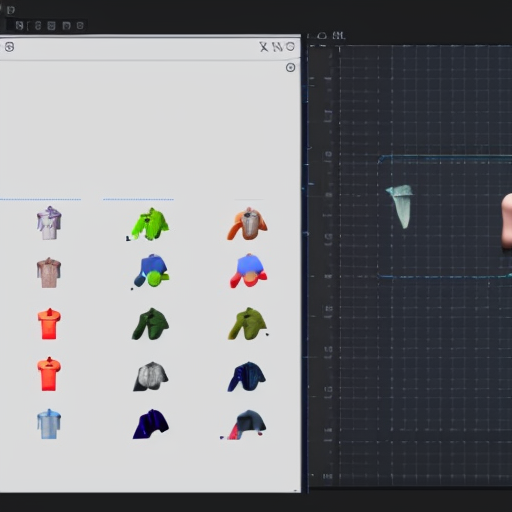Choose the lavender shirt thumbnail
This screenshot has width=512, height=512.
click(x=49, y=223)
